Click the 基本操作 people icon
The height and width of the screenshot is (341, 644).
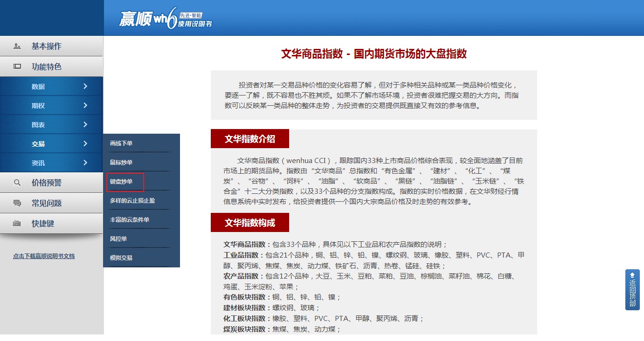(x=17, y=46)
